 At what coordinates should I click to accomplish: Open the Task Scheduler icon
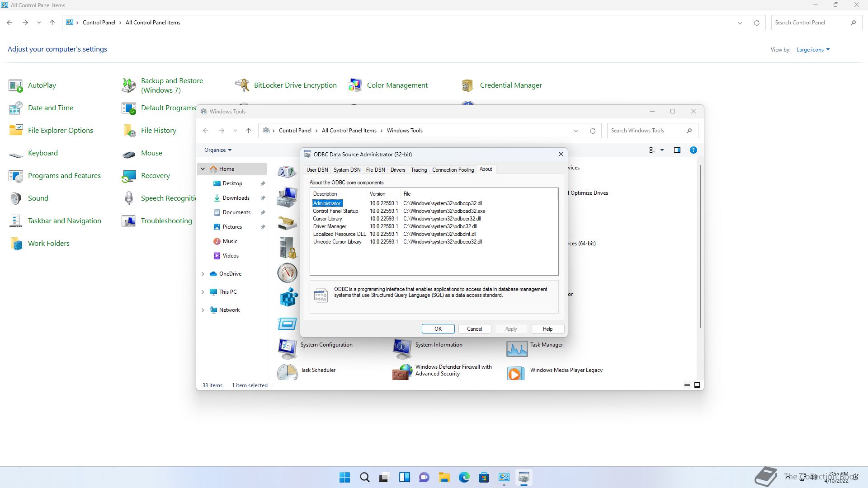coord(287,372)
